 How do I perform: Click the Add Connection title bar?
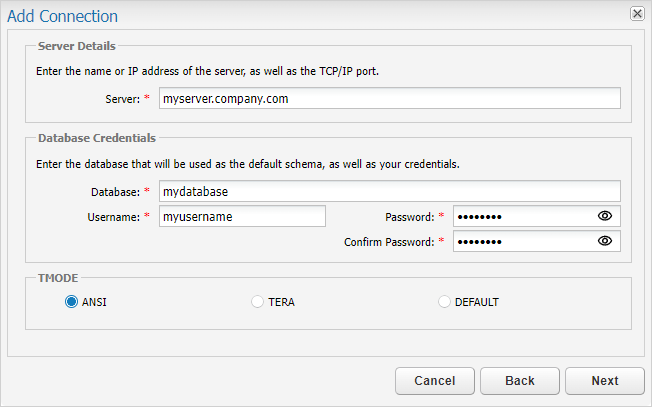(300, 15)
